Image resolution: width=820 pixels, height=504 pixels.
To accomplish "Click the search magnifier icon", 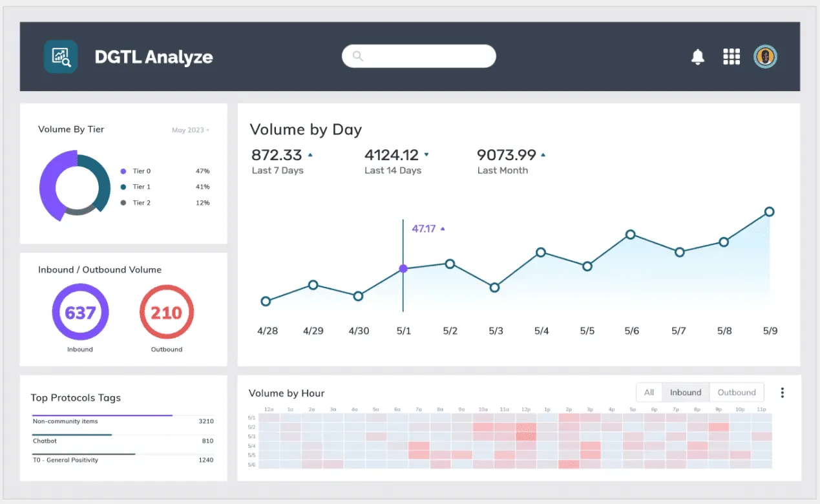I will click(x=357, y=57).
